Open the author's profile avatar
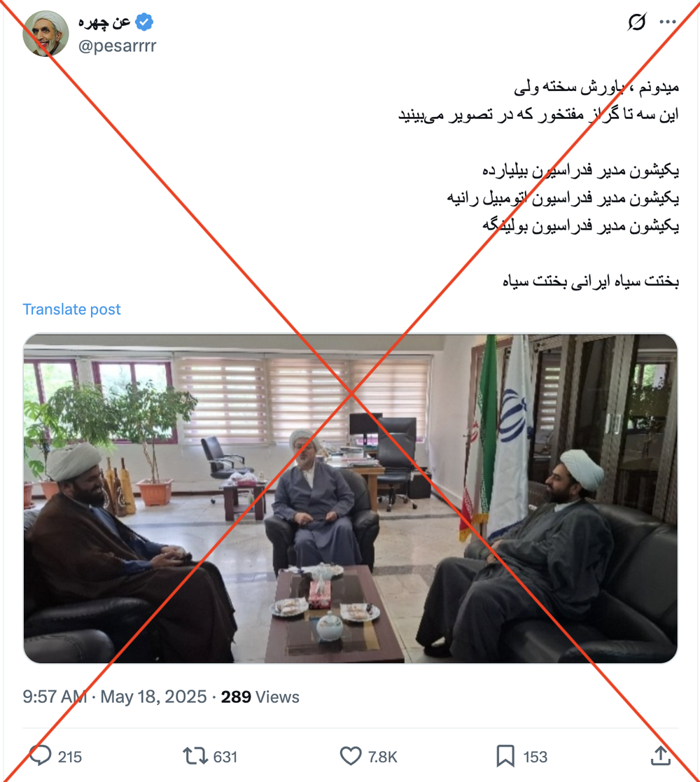 (x=46, y=34)
